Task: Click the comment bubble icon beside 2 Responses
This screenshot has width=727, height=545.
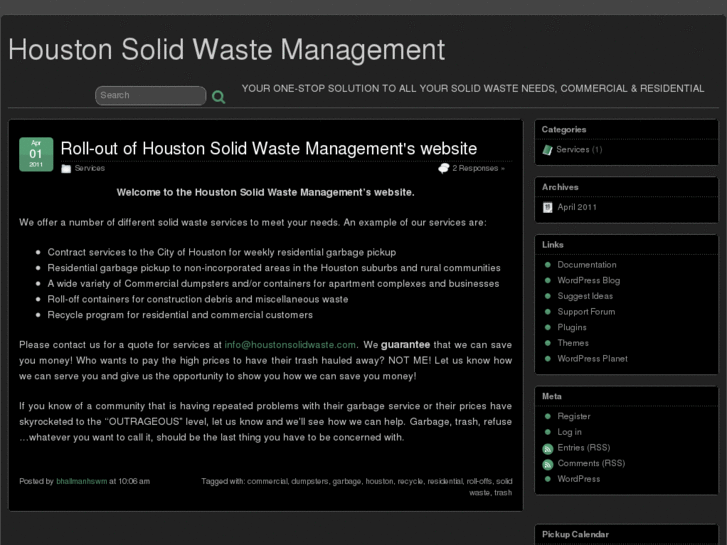Action: click(x=444, y=168)
